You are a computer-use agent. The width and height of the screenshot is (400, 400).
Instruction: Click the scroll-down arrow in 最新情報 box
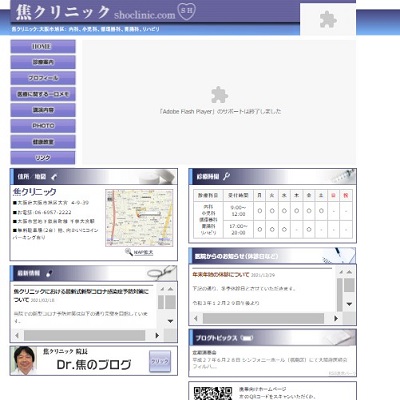pos(170,321)
